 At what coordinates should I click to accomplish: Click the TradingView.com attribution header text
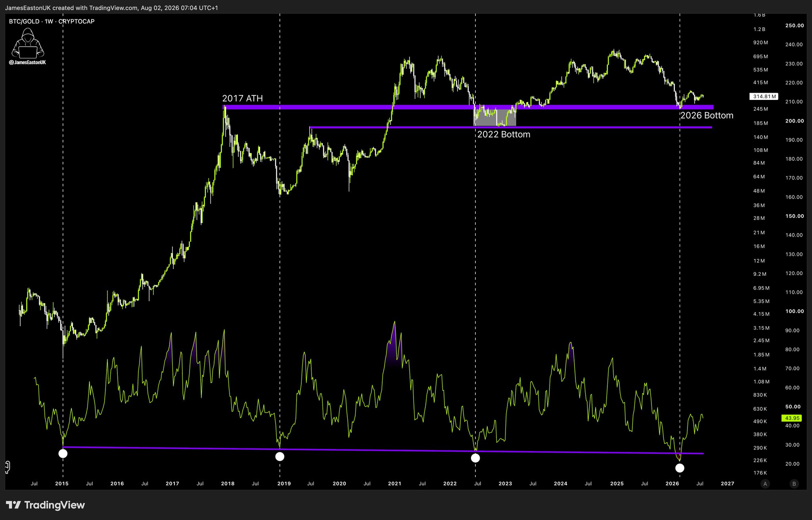(112, 8)
